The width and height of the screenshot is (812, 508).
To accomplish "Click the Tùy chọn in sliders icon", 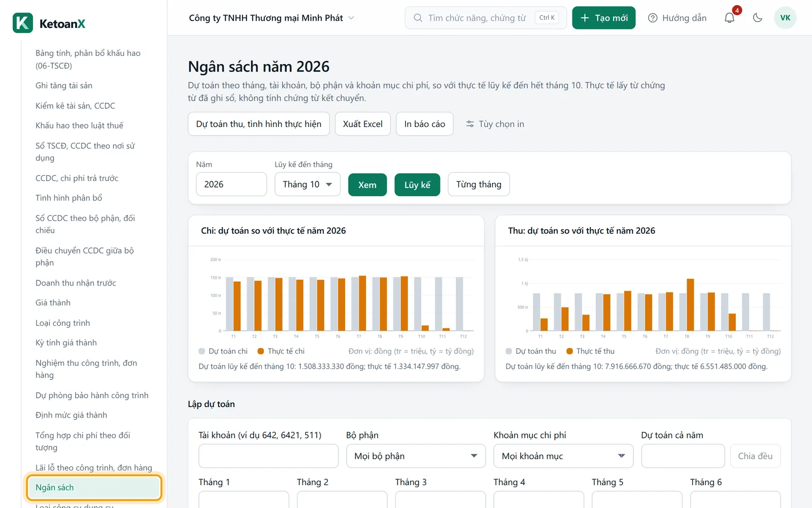I will 470,124.
